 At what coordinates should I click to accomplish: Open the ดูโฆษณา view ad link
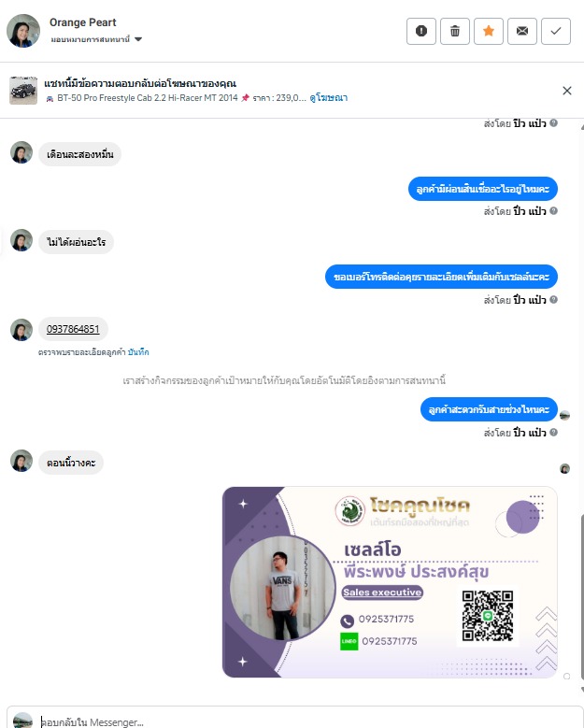(x=329, y=98)
